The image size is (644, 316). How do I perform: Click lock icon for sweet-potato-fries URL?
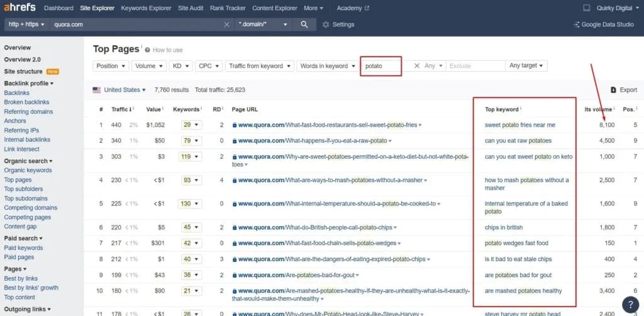[235, 125]
